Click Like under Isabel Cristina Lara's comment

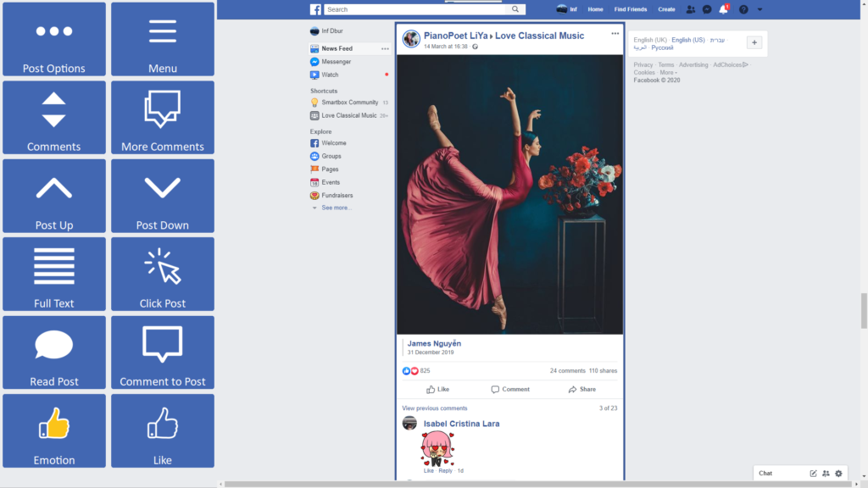click(428, 471)
